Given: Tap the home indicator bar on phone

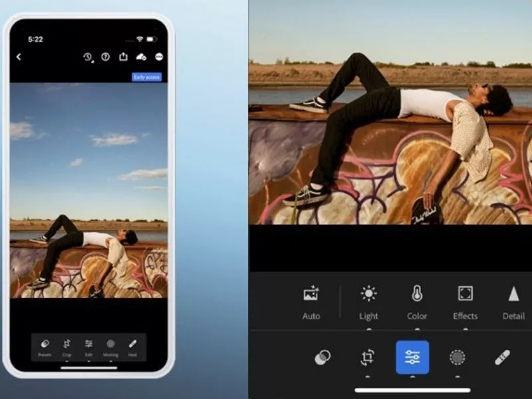Looking at the screenshot, I should point(89,368).
